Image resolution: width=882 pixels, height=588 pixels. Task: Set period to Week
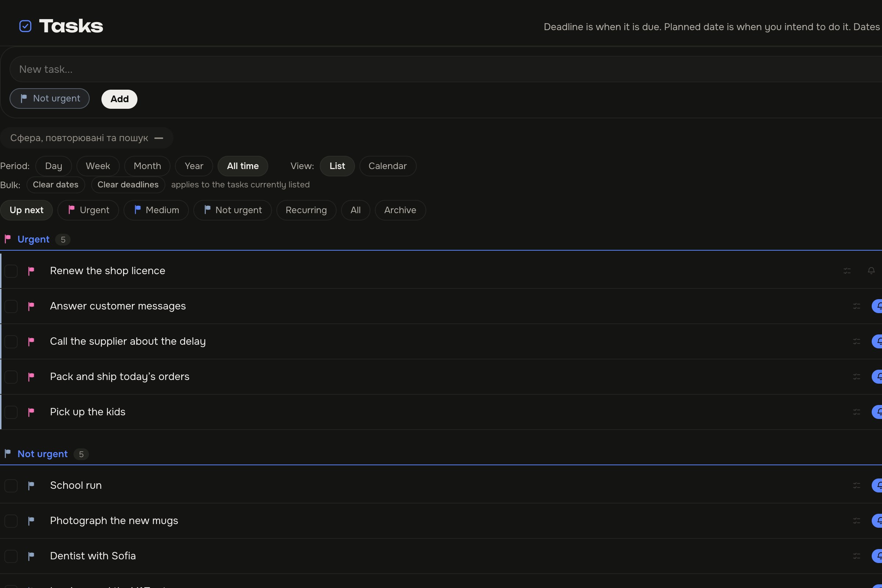[97, 166]
